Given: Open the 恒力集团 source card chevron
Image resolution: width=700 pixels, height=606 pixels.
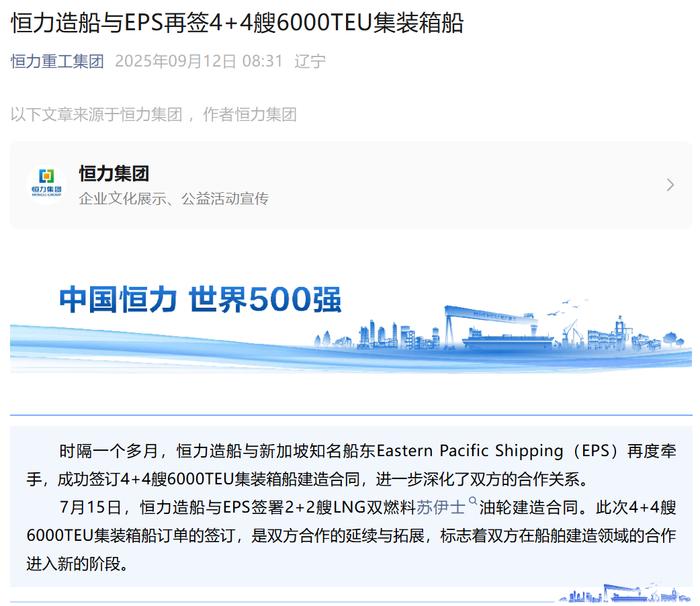Looking at the screenshot, I should tap(670, 185).
